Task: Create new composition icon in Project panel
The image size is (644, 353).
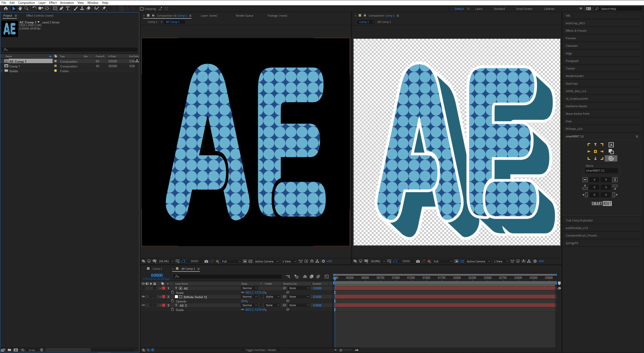Action: (16, 350)
